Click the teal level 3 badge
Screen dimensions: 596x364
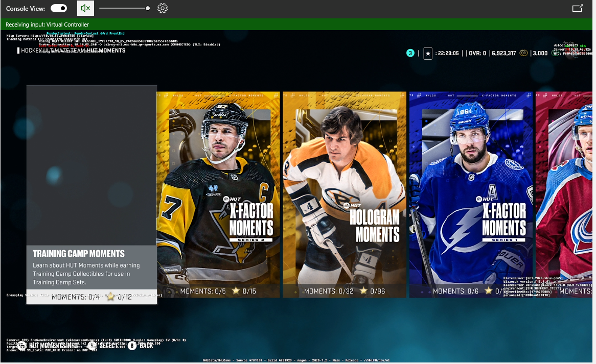click(x=410, y=53)
